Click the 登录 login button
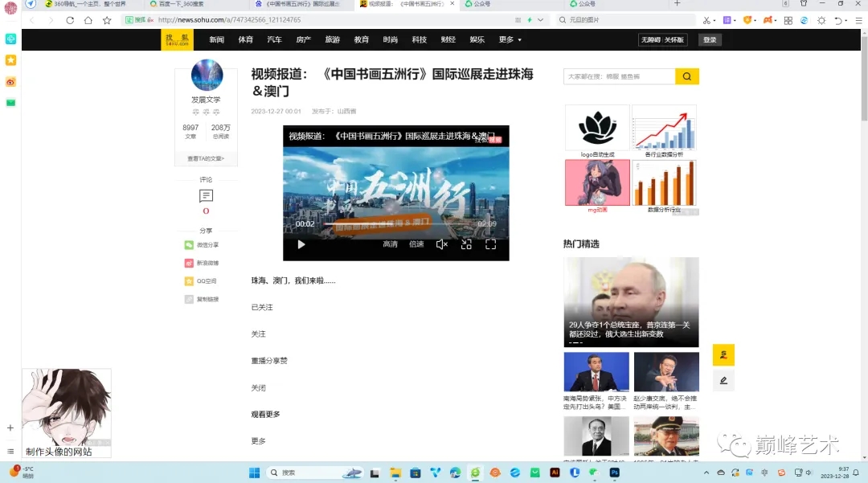868x483 pixels. click(x=710, y=39)
